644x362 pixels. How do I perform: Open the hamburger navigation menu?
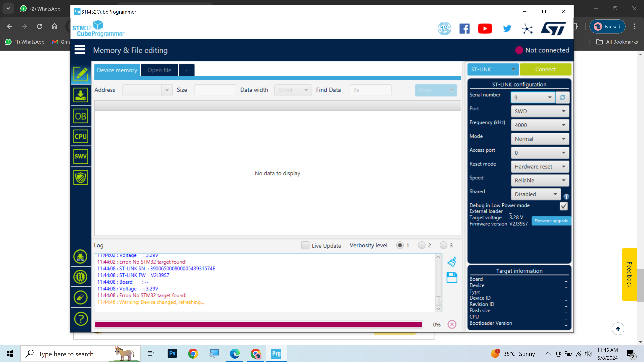(x=80, y=50)
